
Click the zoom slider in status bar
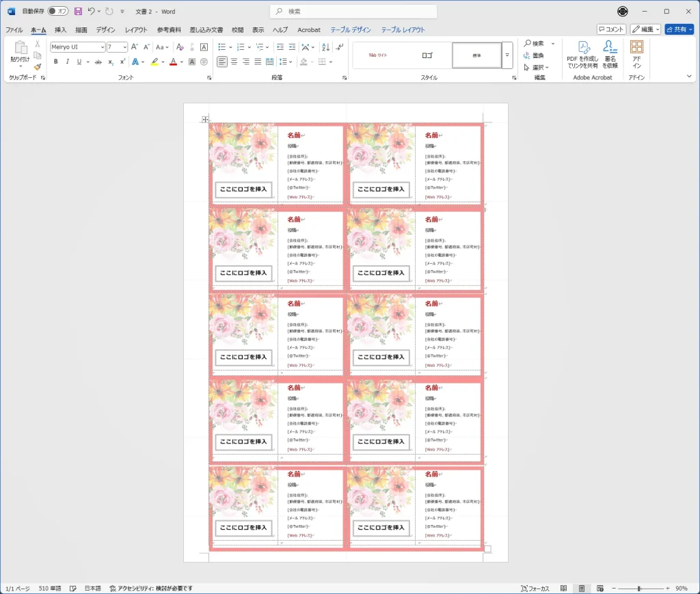pos(638,589)
